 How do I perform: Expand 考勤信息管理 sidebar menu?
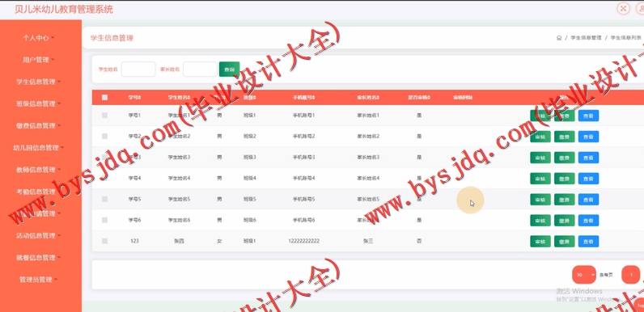tap(39, 192)
